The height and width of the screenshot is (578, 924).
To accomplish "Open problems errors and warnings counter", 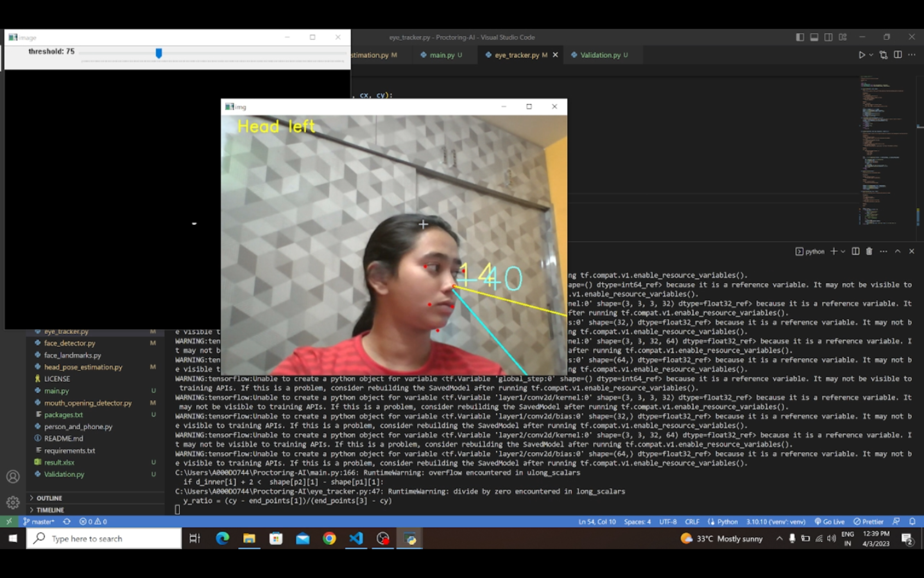I will (x=93, y=521).
